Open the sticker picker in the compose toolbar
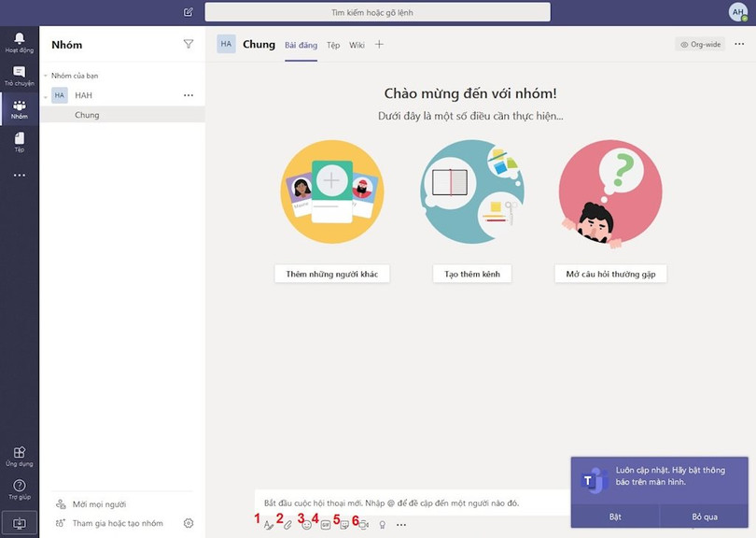This screenshot has height=538, width=756. pyautogui.click(x=344, y=525)
